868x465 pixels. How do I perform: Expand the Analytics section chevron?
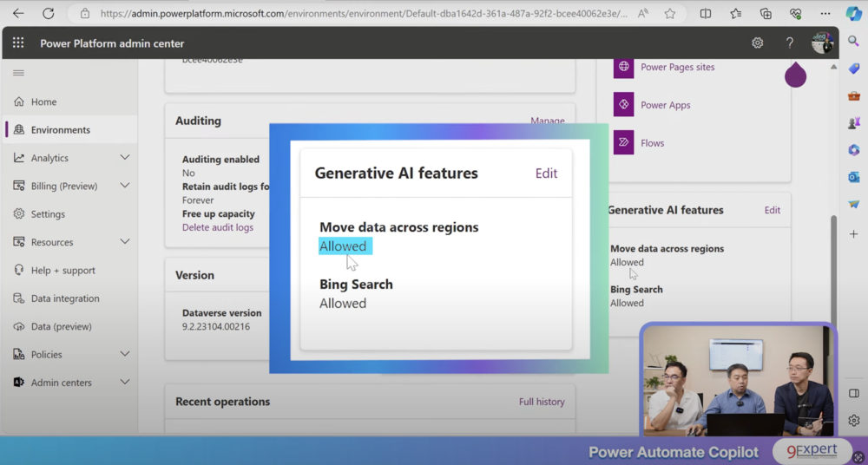(124, 158)
